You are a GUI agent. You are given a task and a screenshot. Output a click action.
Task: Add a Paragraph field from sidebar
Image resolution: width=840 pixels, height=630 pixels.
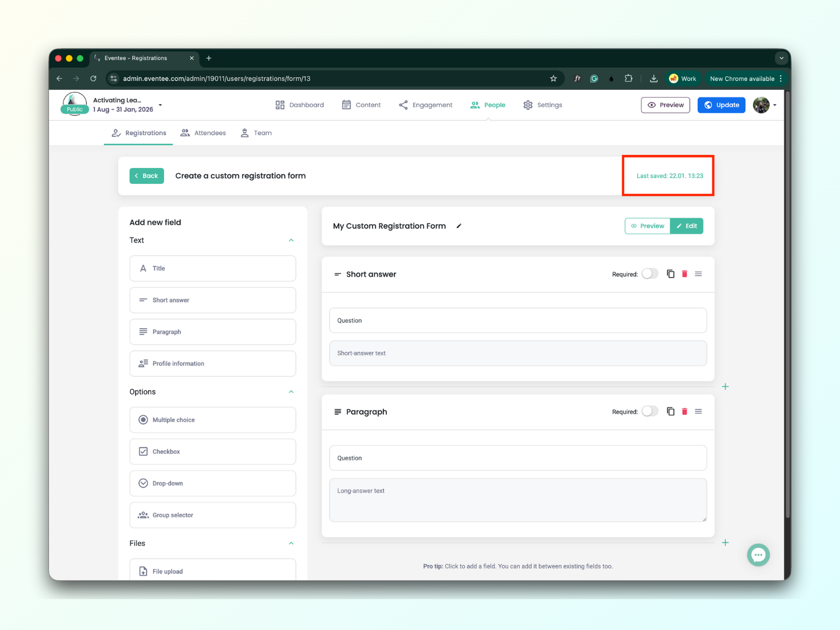coord(213,332)
